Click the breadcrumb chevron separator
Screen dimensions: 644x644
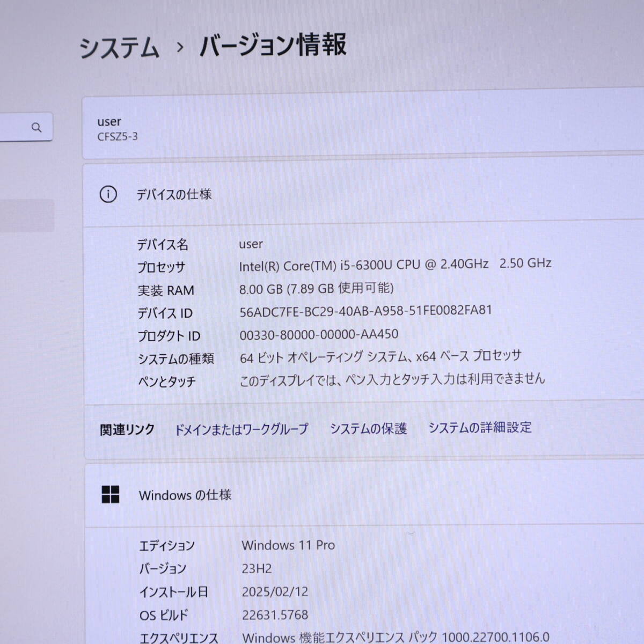(x=180, y=47)
